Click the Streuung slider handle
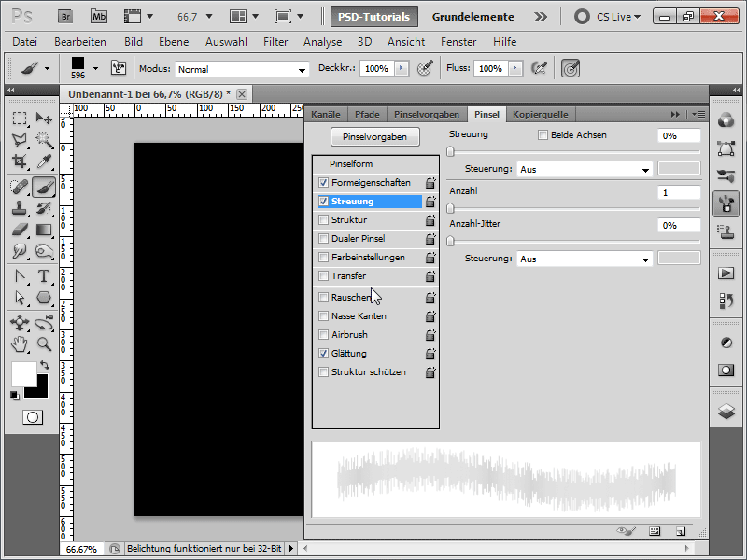This screenshot has width=747, height=560. click(450, 152)
